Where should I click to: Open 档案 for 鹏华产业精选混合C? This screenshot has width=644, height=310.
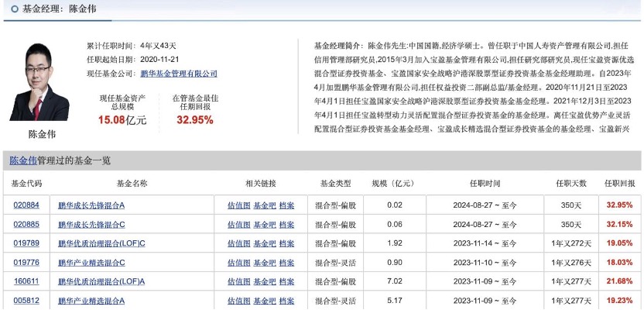tap(287, 263)
